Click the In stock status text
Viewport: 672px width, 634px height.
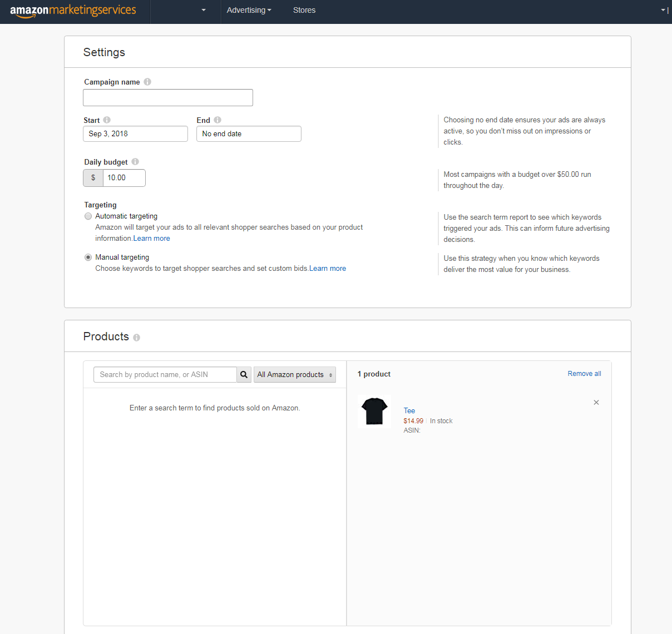(441, 421)
